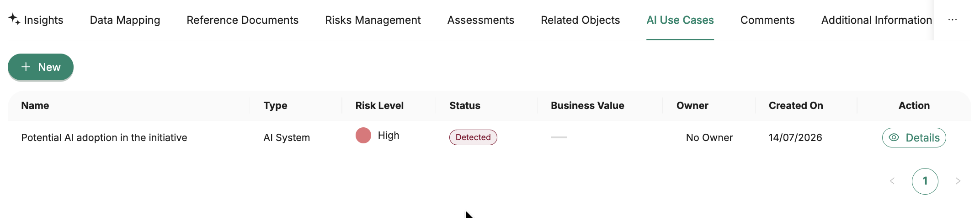
Task: Open the more tabs ellipsis menu
Action: coord(953,20)
